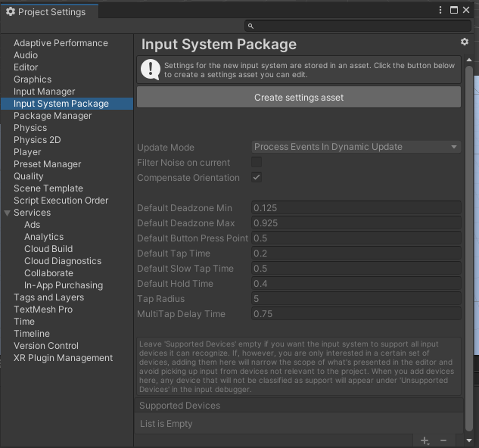Click the settings gear icon next to the Input System Package title
Screen dimensions: 479x448
pos(465,42)
